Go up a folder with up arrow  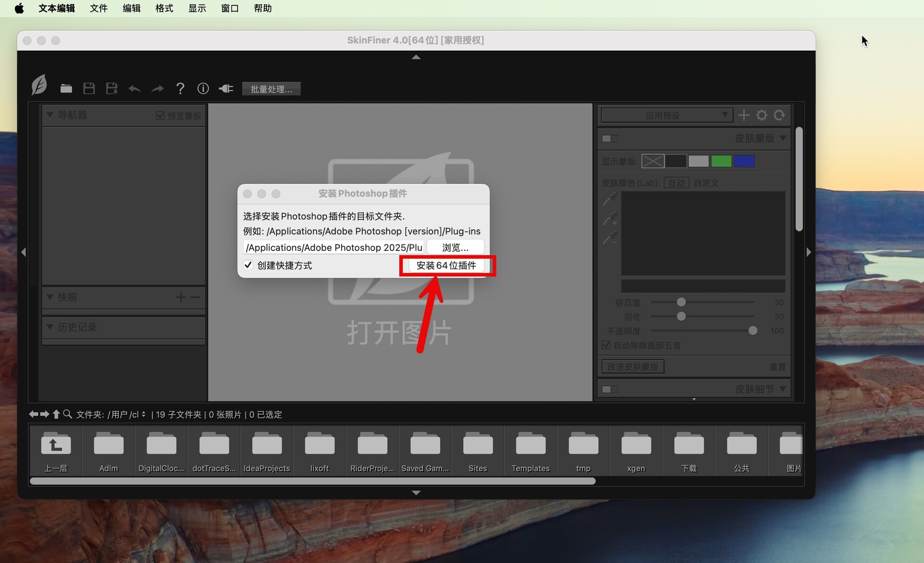pyautogui.click(x=56, y=414)
